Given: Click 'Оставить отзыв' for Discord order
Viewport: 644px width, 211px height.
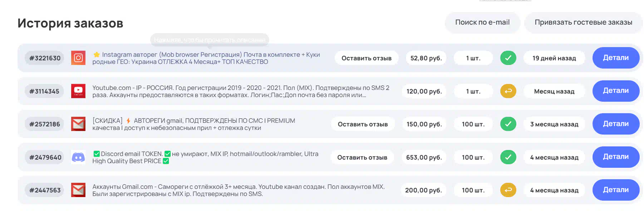Looking at the screenshot, I should click(x=362, y=157).
